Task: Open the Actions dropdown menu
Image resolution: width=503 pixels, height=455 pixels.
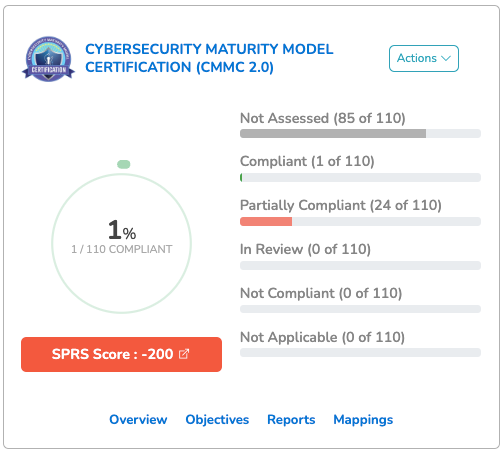Action: click(424, 58)
